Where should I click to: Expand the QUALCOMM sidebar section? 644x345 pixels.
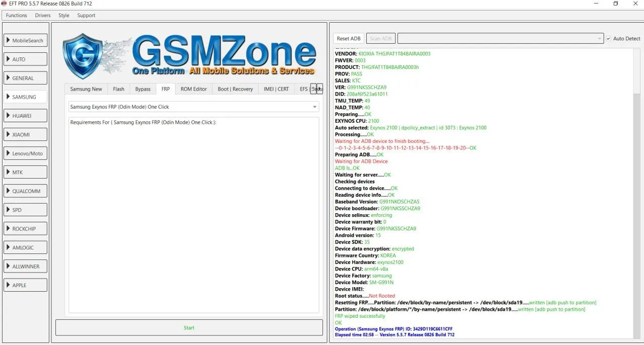[x=26, y=191]
